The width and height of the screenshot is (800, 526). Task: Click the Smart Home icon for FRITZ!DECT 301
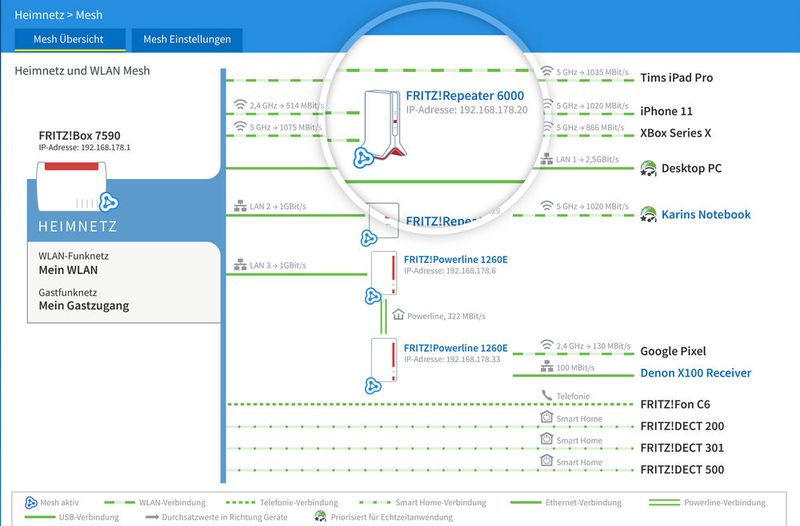coord(546,439)
